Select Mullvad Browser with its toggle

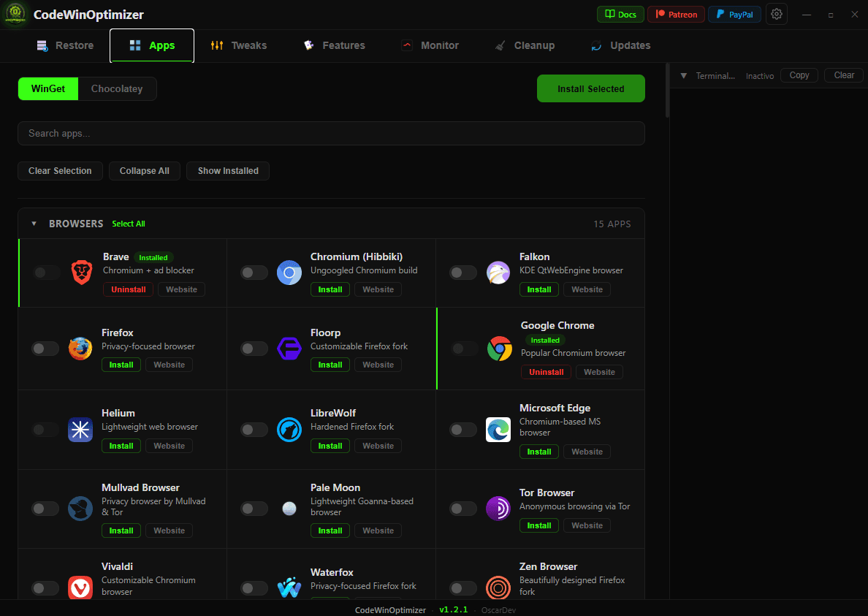pos(45,509)
